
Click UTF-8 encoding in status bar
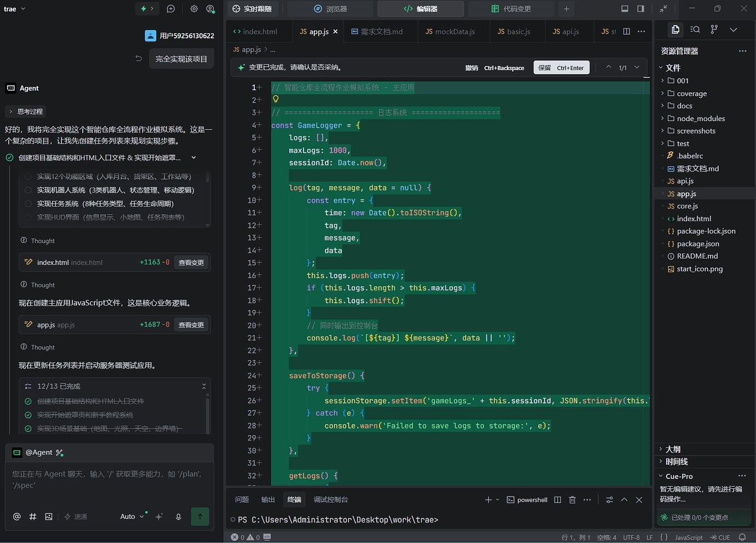click(631, 538)
